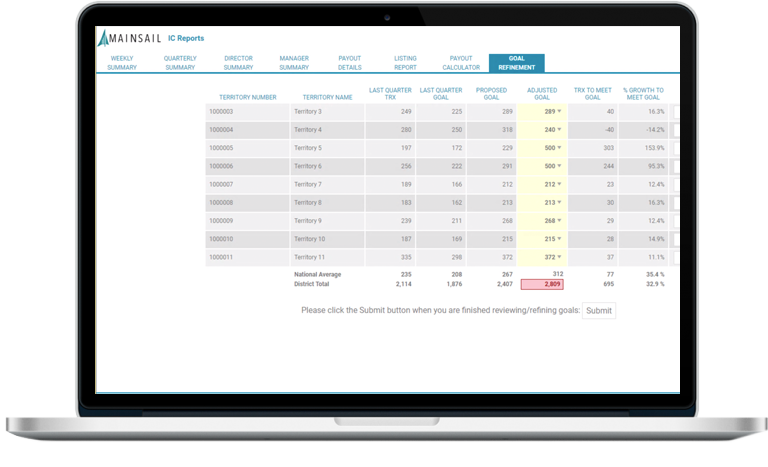This screenshot has width=768, height=467.
Task: Expand Territory 5 adjusted goal dropdown arrow
Action: coord(560,148)
